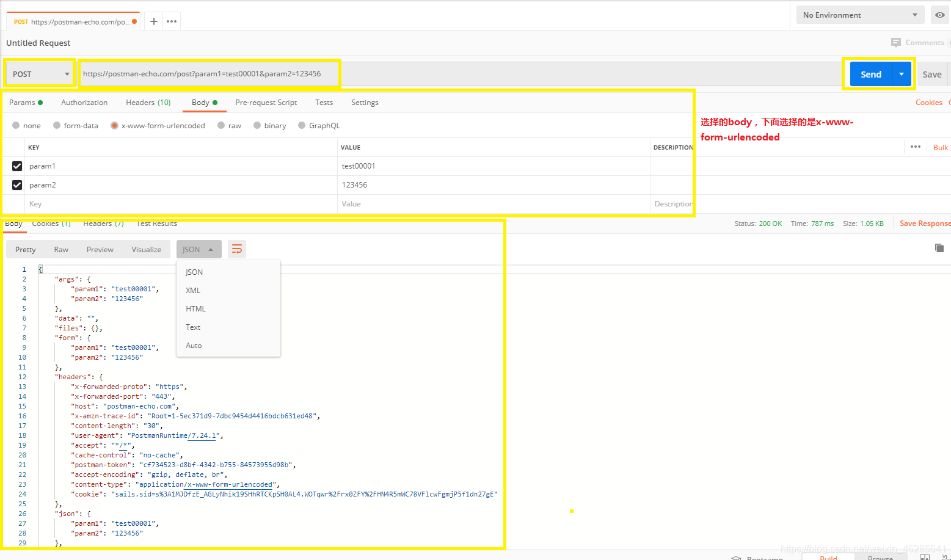Switch to the Params tab
The height and width of the screenshot is (560, 951).
26,103
